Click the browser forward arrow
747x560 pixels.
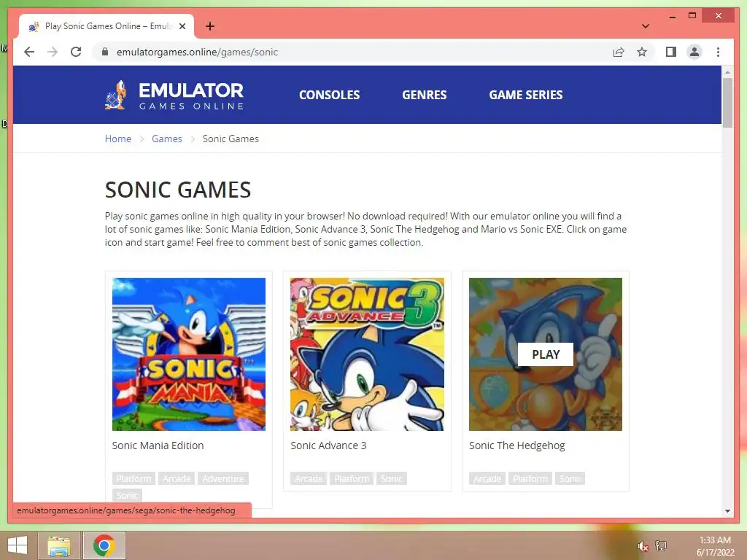click(x=53, y=52)
